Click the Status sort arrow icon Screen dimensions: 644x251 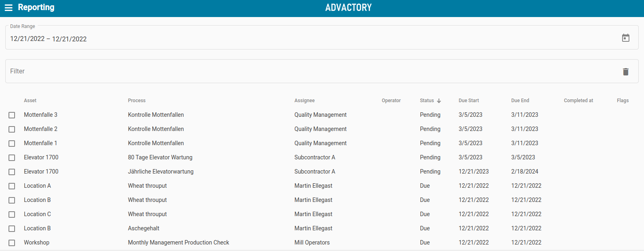coord(439,101)
